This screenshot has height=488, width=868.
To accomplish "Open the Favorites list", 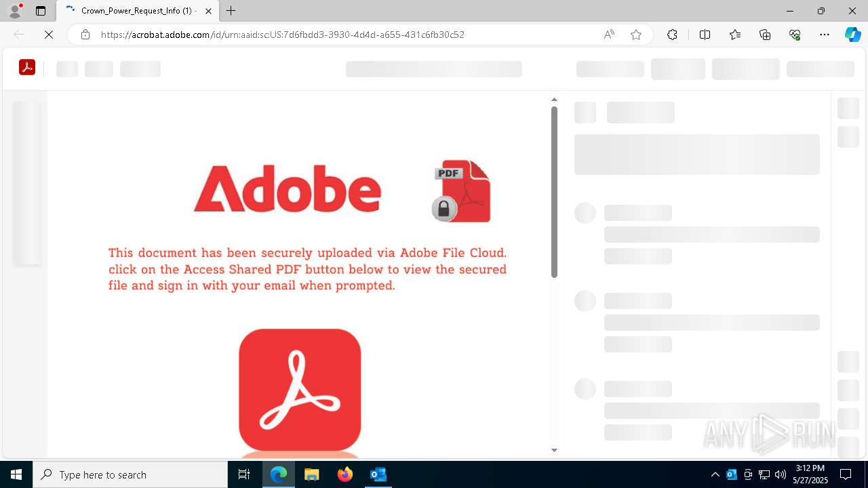I will [735, 35].
